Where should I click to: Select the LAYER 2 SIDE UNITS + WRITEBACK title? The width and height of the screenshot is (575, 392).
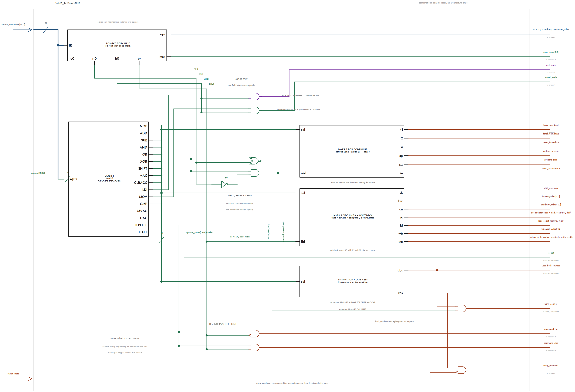pos(353,215)
